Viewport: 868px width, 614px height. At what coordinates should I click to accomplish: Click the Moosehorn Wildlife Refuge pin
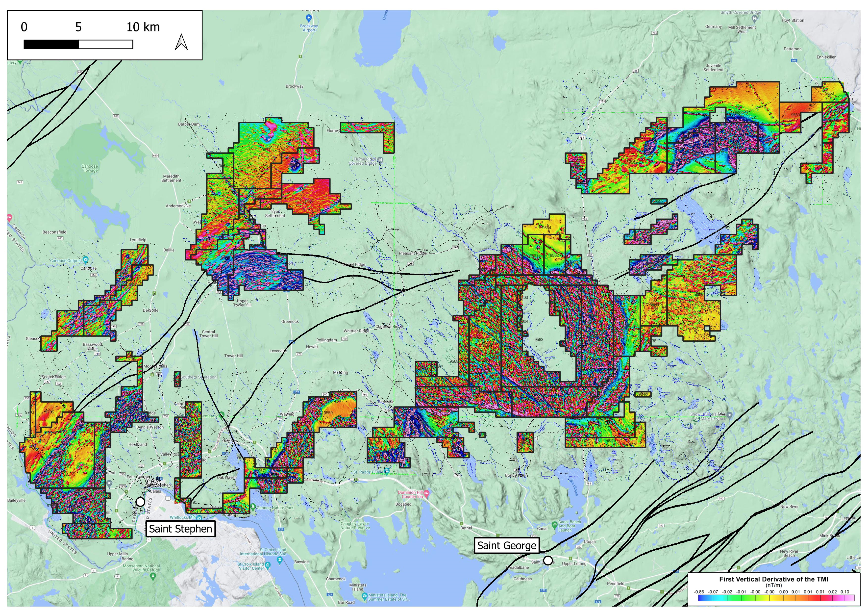click(153, 576)
